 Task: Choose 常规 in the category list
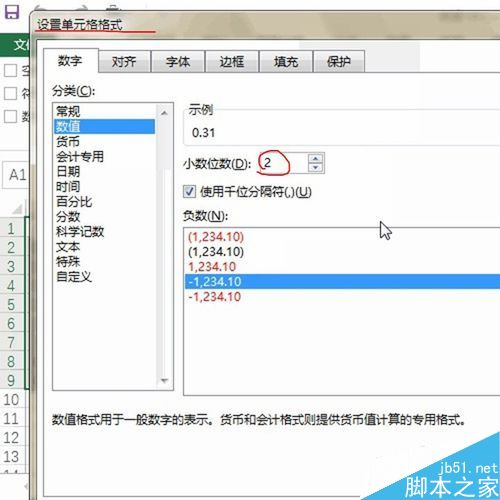[x=104, y=111]
